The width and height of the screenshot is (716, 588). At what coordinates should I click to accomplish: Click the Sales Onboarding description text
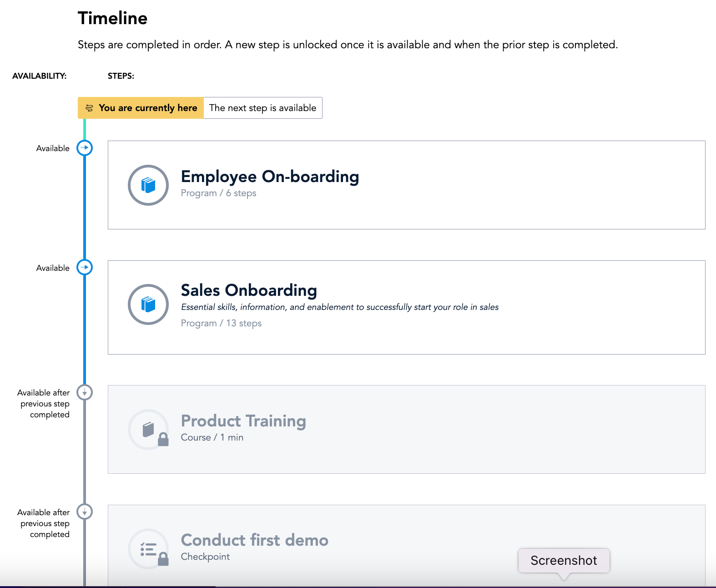(339, 307)
